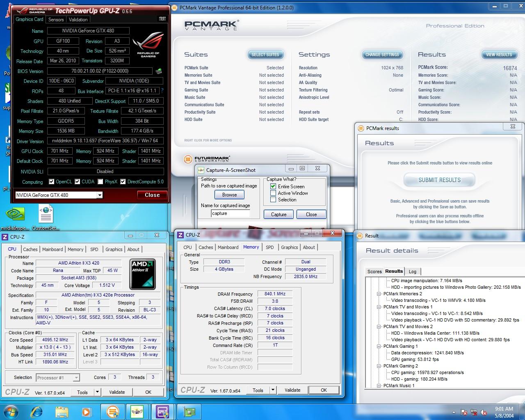Open the Processor #1 selection dropdown
This screenshot has width=525, height=420.
click(x=76, y=378)
